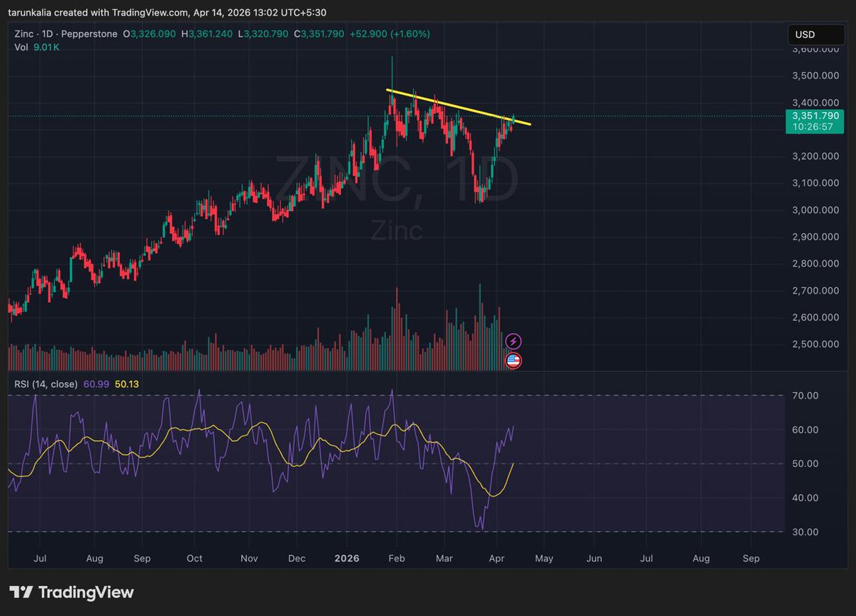Click the US flag economic event icon

513,360
